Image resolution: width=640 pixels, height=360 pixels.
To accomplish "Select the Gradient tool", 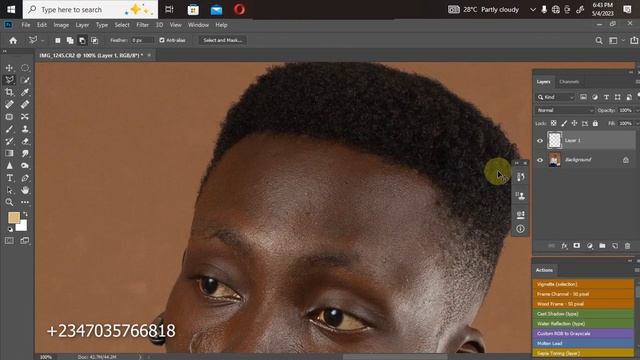I will 9,153.
